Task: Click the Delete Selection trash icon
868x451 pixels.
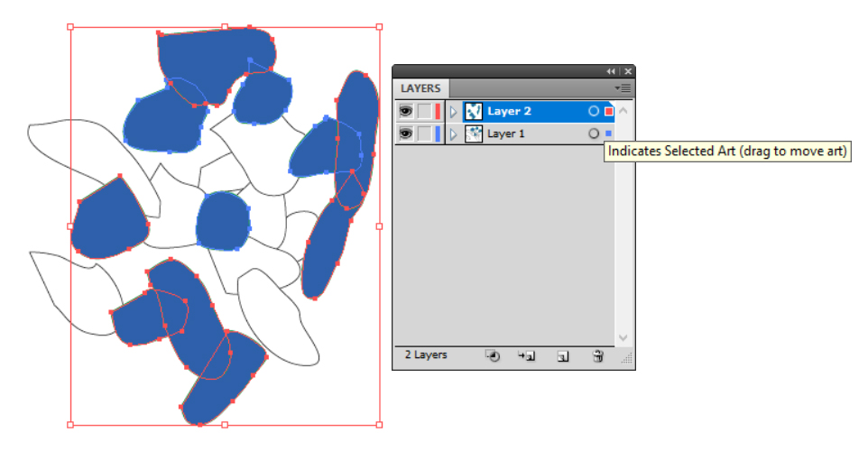Action: coord(596,355)
